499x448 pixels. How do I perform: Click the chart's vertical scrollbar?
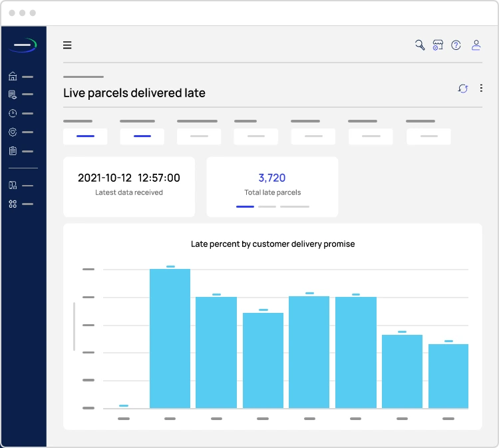click(75, 326)
